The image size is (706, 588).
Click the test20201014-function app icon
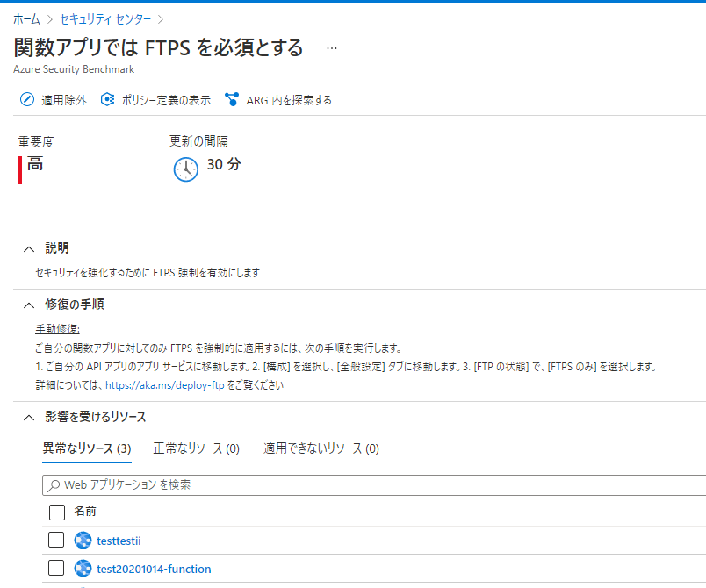point(83,569)
